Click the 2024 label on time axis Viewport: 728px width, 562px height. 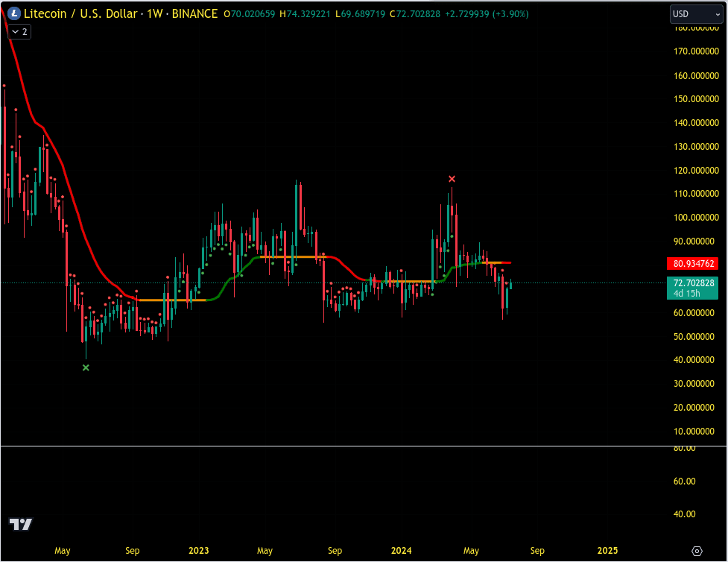click(x=401, y=551)
